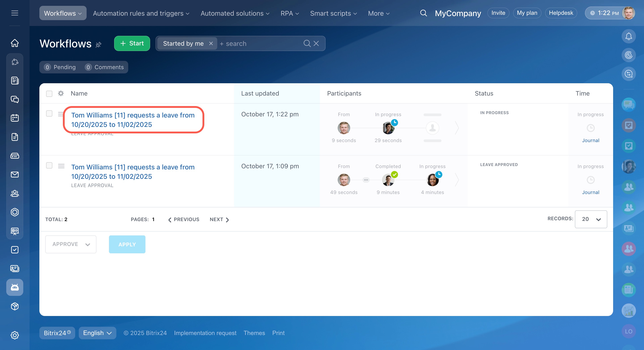
Task: Open the settings gear at sidebar bottom
Action: (x=15, y=335)
